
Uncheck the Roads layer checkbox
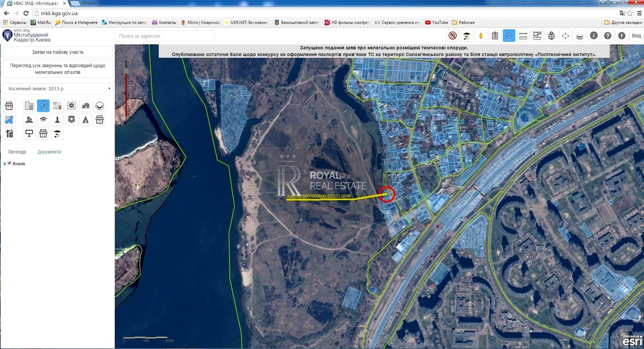point(9,163)
